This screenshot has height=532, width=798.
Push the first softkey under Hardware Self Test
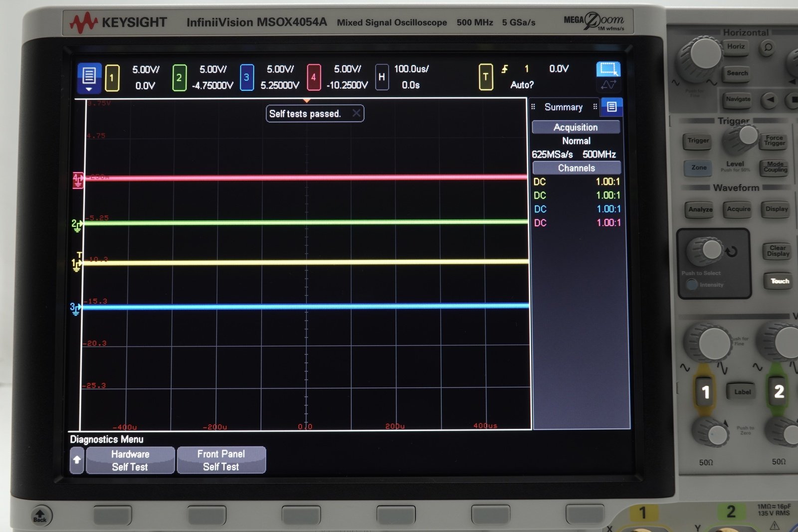pyautogui.click(x=113, y=515)
